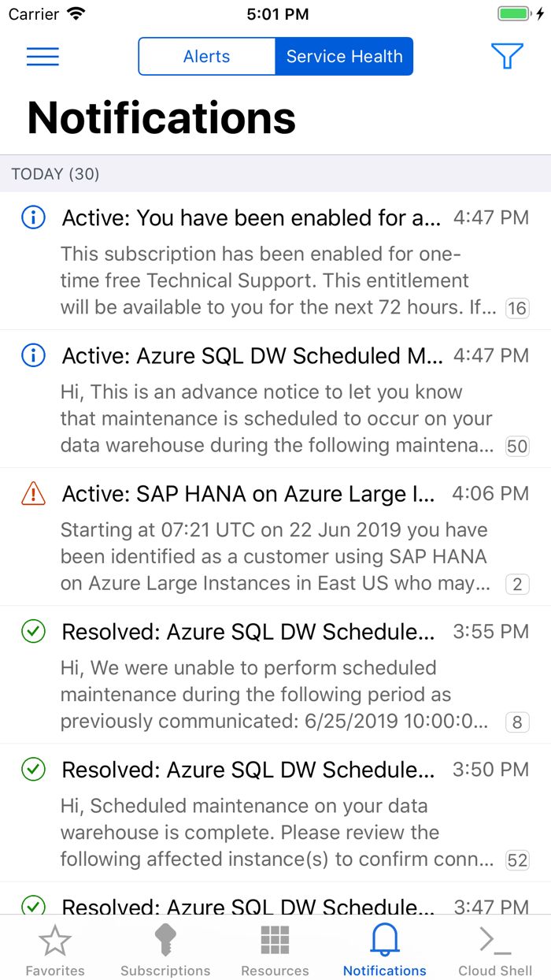The image size is (551, 980).
Task: Click the info icon on the Technical Support alert
Action: pos(32,217)
